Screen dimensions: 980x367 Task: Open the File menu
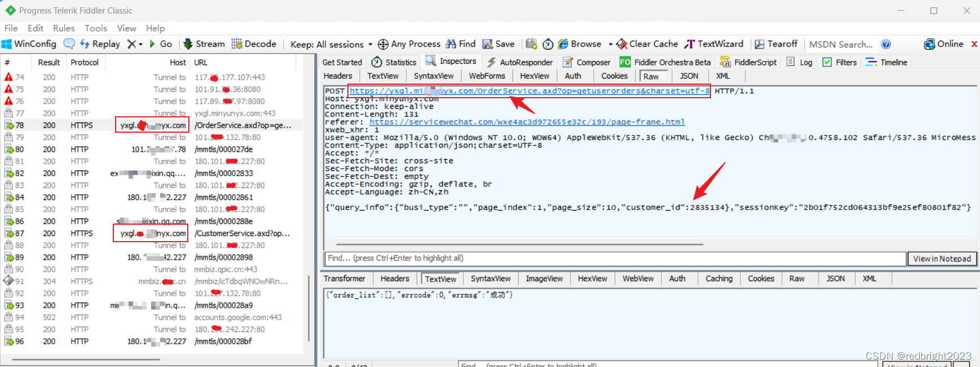(11, 28)
